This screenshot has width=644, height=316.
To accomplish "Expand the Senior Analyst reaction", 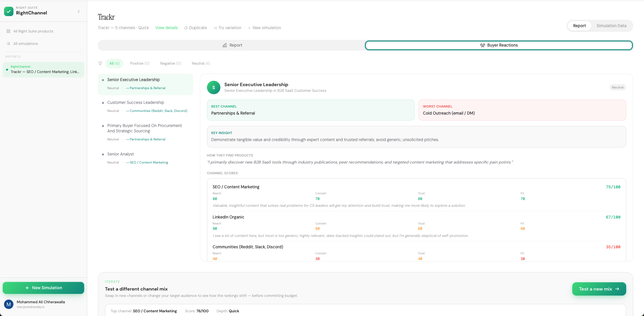I will click(x=120, y=154).
